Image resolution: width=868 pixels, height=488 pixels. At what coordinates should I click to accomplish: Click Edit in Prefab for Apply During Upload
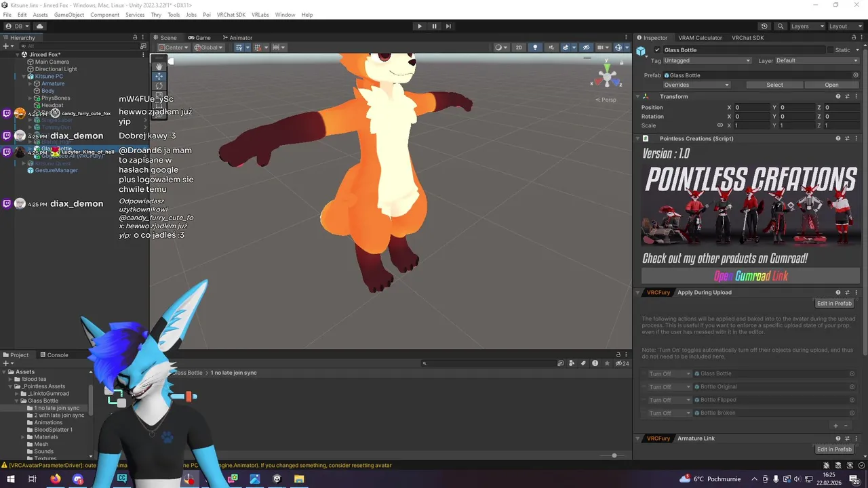[834, 304]
